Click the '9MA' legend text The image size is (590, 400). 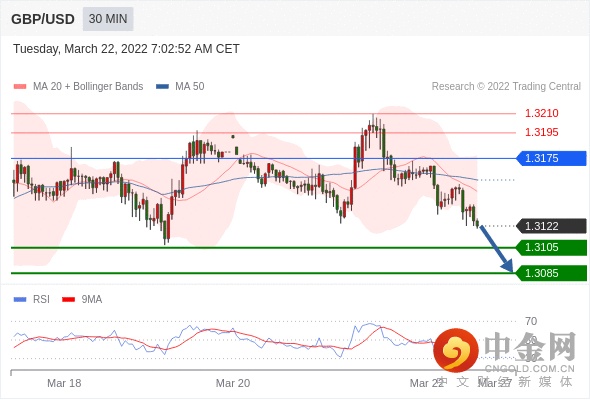pos(92,300)
